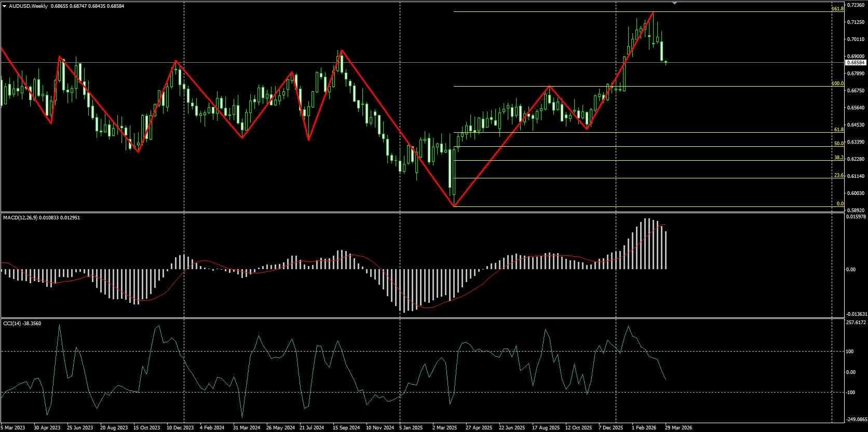The height and width of the screenshot is (432, 868).
Task: Select the 0.0 Fibonacci level label
Action: [x=840, y=204]
